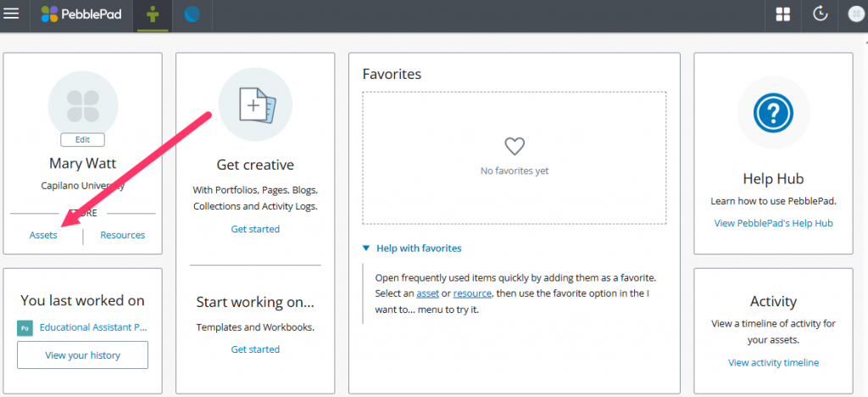Click the heart icon in Favorites

[x=515, y=146]
